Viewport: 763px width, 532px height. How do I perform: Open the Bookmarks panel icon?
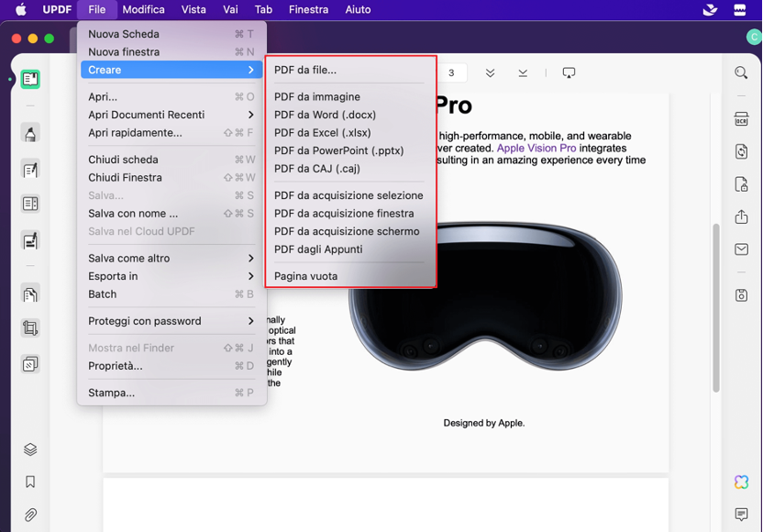tap(30, 482)
